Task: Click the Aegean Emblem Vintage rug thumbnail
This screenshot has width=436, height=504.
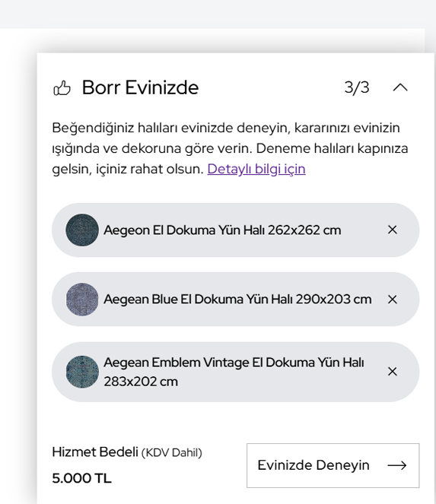Action: [x=82, y=372]
